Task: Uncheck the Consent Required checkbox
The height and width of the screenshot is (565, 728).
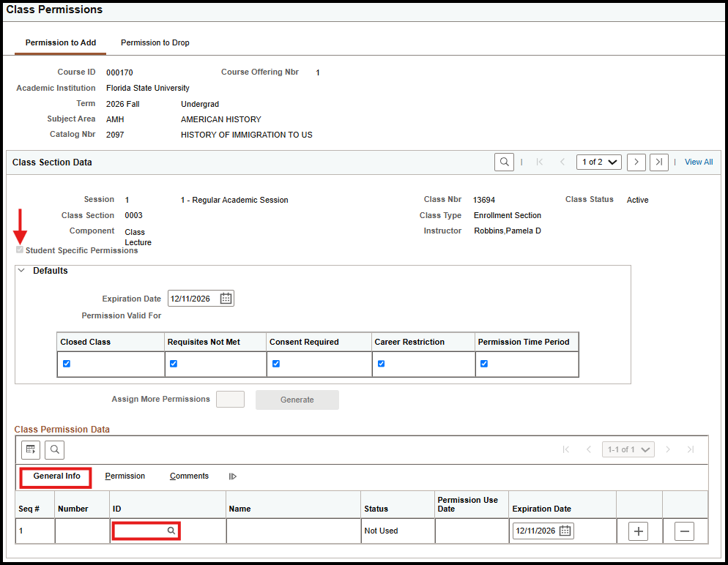Action: pyautogui.click(x=276, y=364)
